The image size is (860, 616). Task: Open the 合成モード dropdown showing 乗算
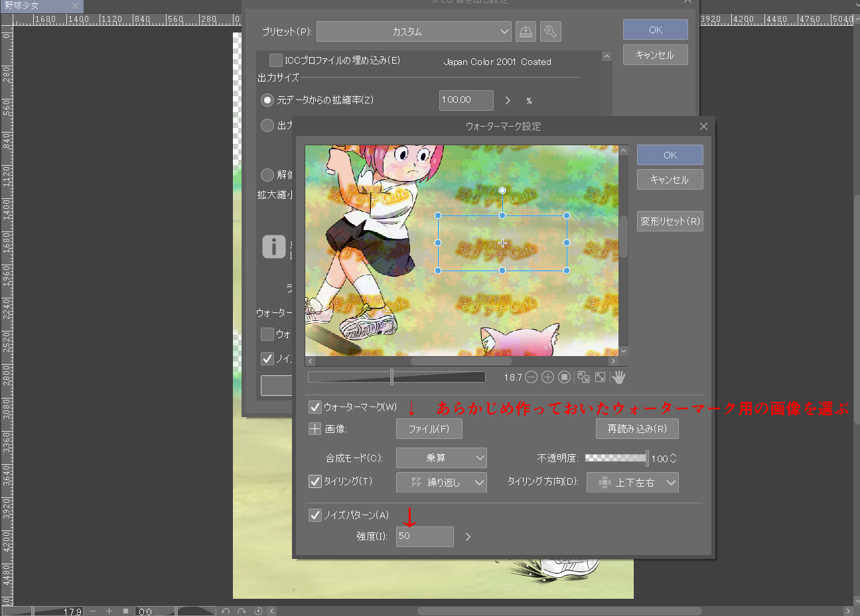(441, 458)
